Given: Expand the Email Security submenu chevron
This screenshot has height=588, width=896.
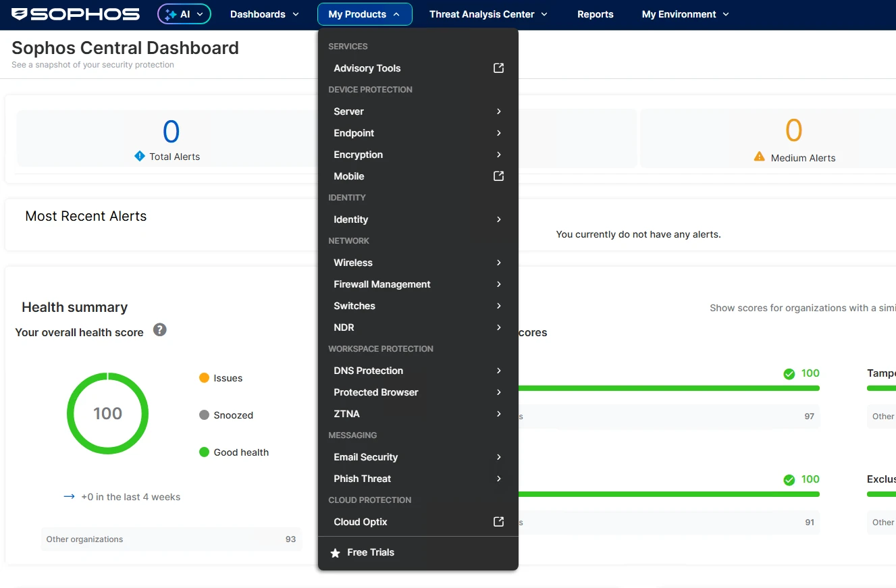Looking at the screenshot, I should coord(499,457).
